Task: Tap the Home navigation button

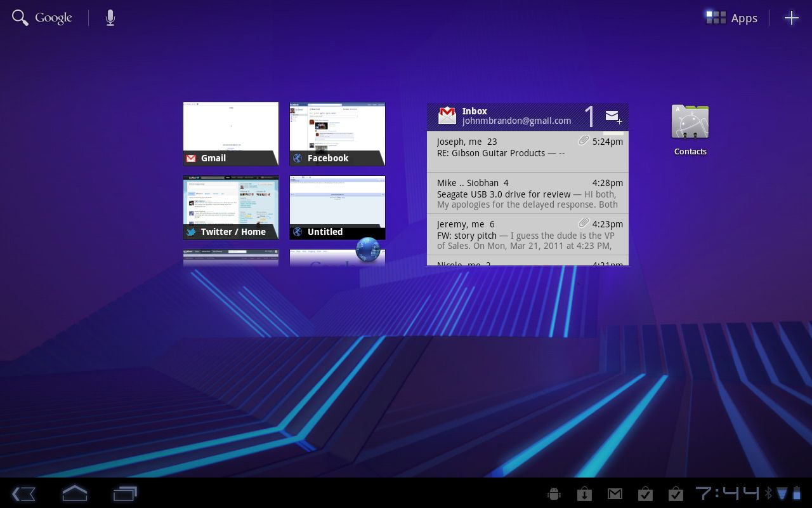Action: click(74, 493)
